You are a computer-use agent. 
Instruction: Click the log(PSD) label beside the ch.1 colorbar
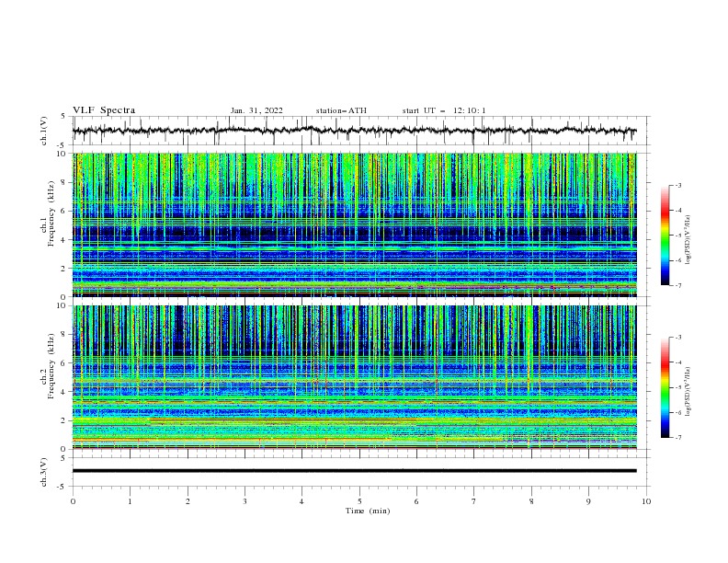pyautogui.click(x=688, y=240)
